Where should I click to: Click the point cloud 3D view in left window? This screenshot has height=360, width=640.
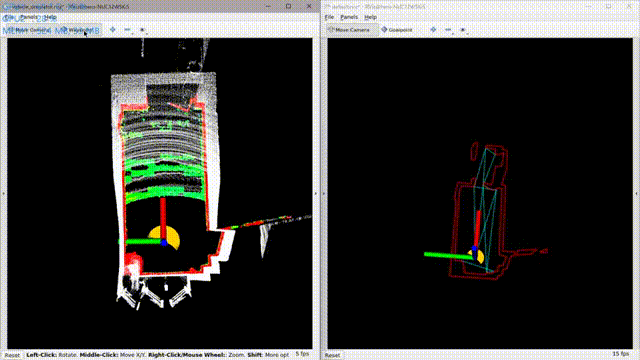[x=160, y=193]
